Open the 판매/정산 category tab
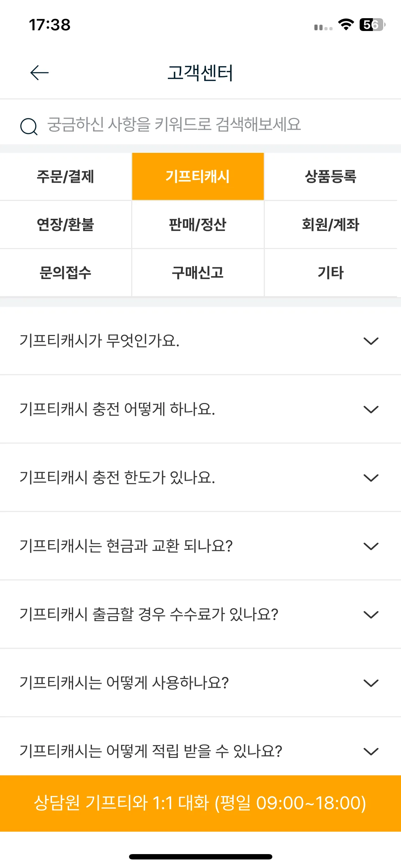Viewport: 401px width, 868px height. [x=198, y=224]
